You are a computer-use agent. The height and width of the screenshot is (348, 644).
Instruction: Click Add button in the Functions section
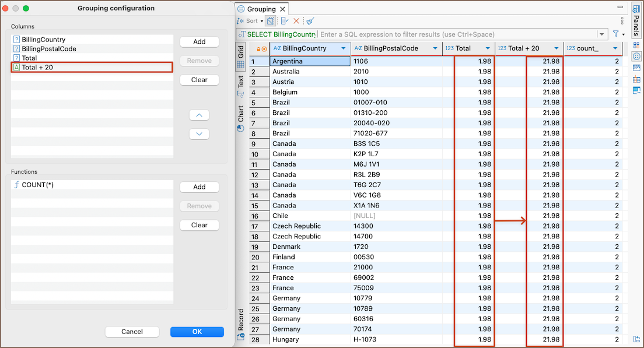[x=199, y=187]
